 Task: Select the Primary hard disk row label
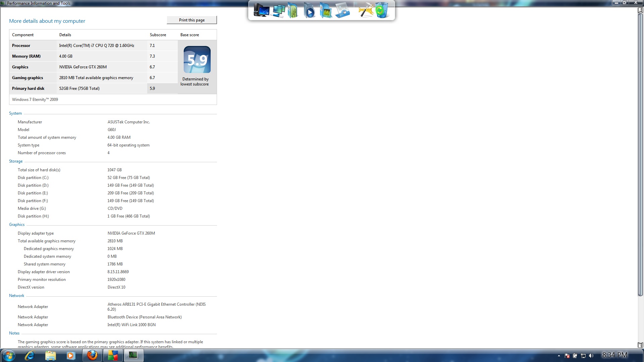click(28, 88)
